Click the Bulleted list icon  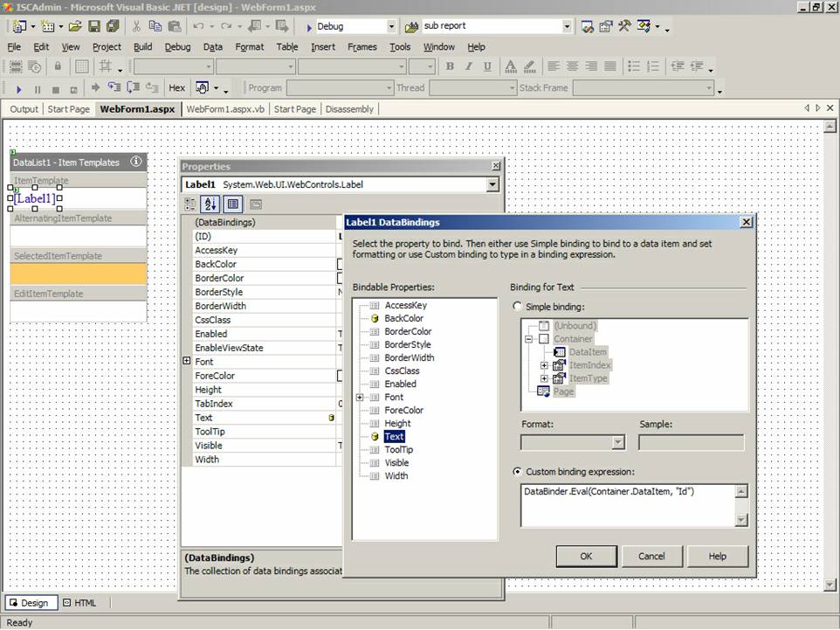point(634,66)
